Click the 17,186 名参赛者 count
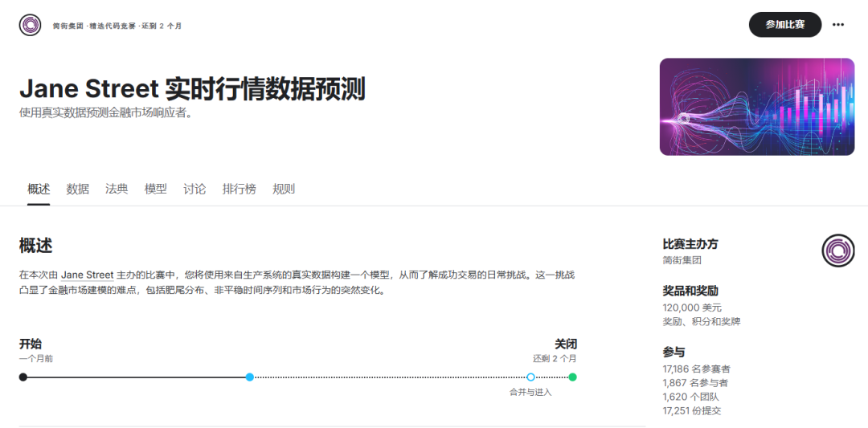The image size is (868, 428). point(696,369)
